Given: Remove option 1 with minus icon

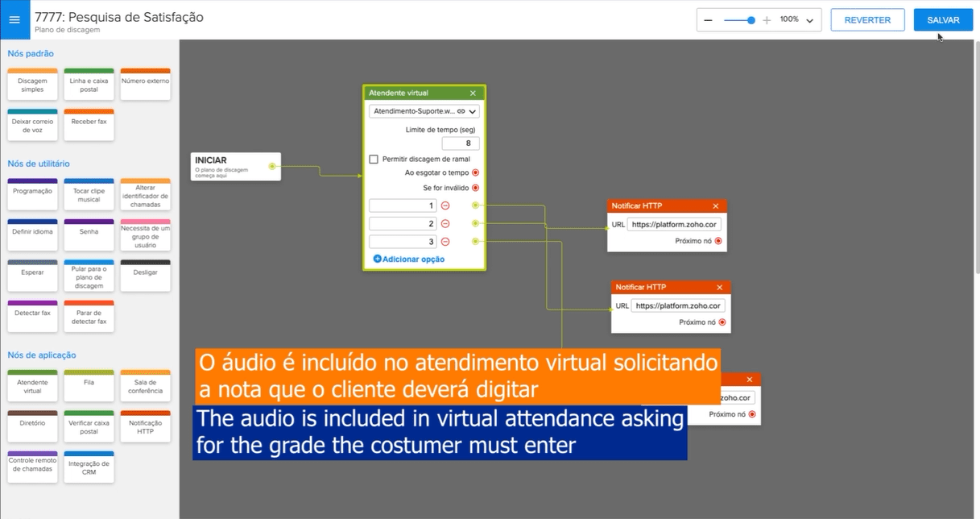Looking at the screenshot, I should pos(445,206).
